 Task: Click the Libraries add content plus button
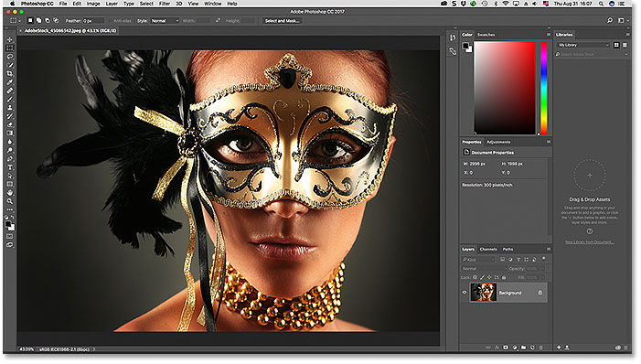click(x=559, y=348)
